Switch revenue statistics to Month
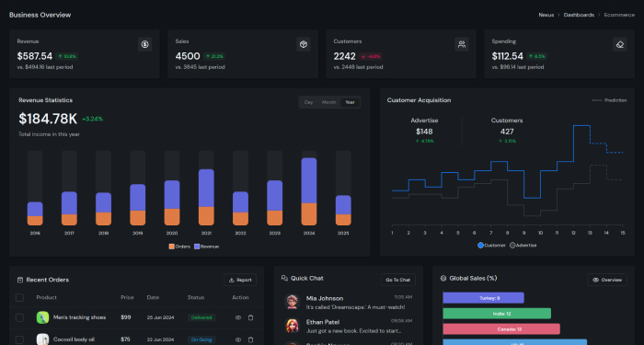Screen dimensions: 644x345 pos(328,102)
